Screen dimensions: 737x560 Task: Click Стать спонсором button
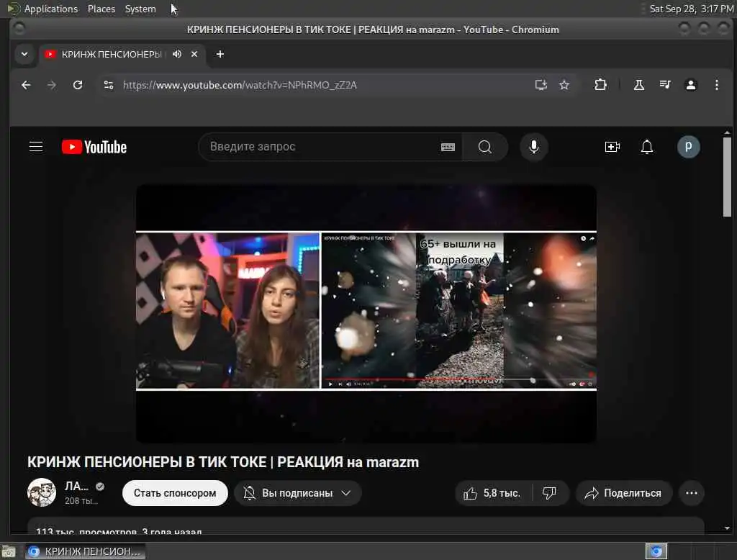point(175,493)
